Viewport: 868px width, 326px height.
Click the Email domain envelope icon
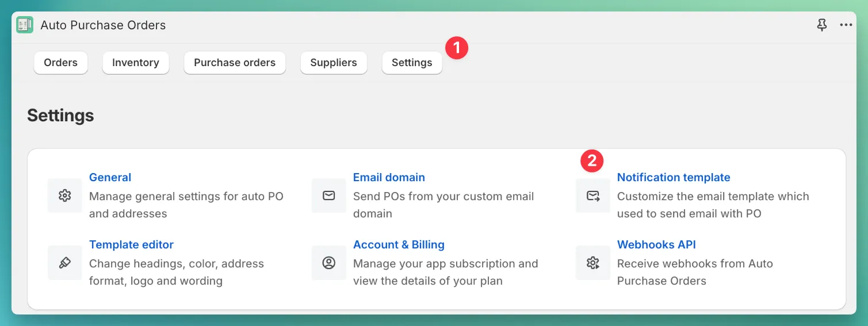(328, 195)
